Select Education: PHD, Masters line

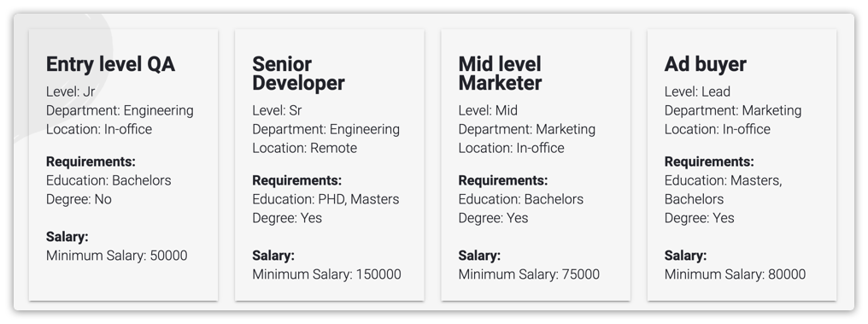325,199
